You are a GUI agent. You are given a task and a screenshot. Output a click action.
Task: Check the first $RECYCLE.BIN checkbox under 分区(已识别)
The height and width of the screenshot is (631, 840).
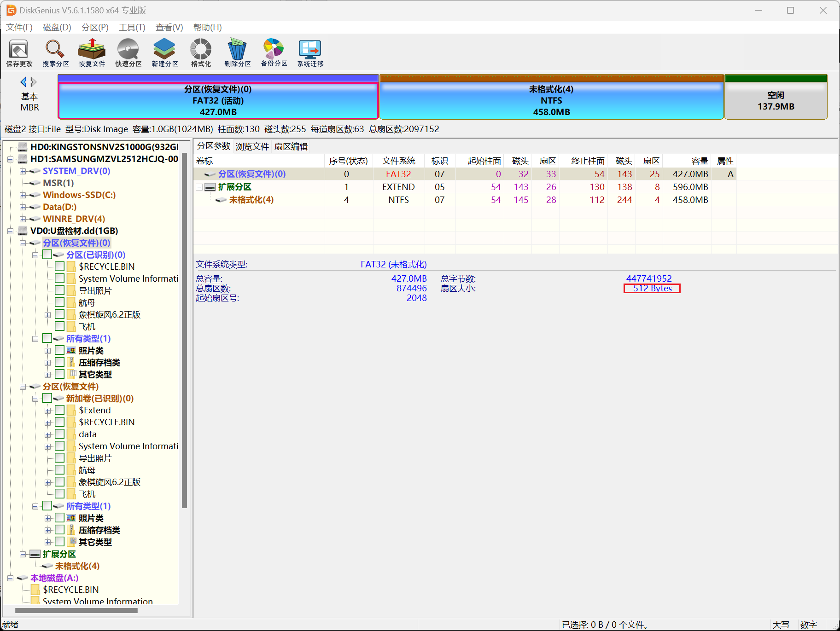(59, 266)
